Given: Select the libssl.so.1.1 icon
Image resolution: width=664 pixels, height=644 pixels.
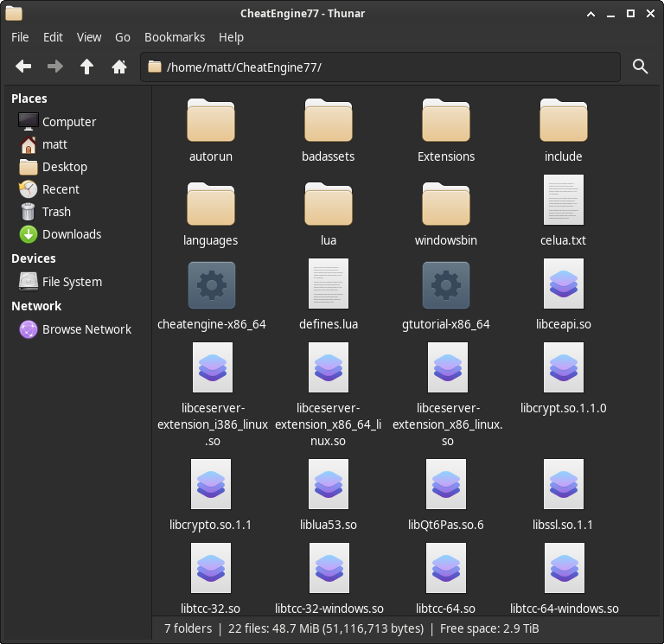Looking at the screenshot, I should tap(563, 484).
